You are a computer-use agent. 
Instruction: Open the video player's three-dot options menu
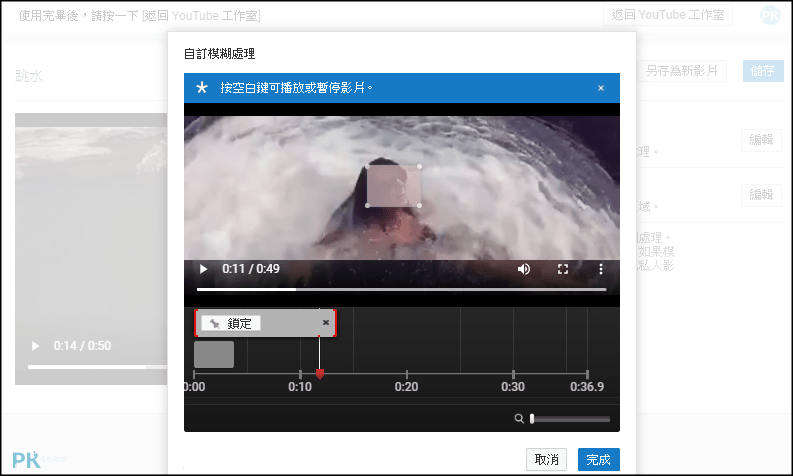click(601, 269)
